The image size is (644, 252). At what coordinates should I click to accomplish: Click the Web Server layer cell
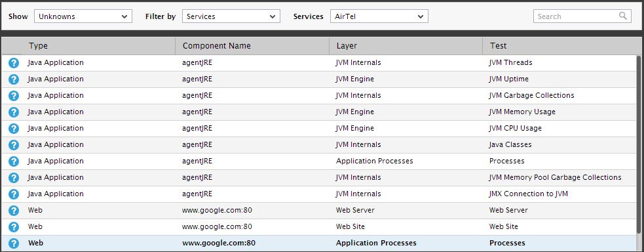355,211
